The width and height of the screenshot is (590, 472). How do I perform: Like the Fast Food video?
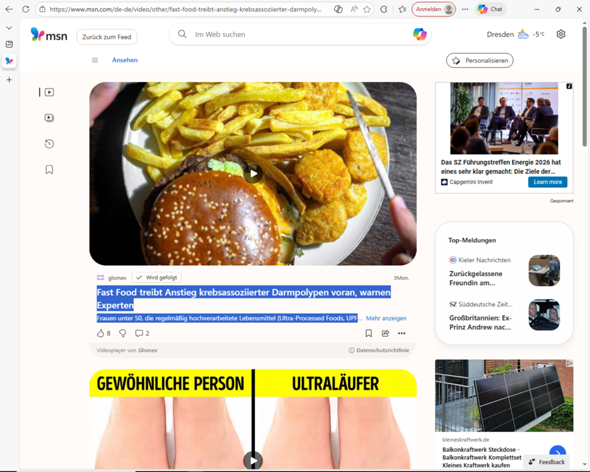[103, 333]
